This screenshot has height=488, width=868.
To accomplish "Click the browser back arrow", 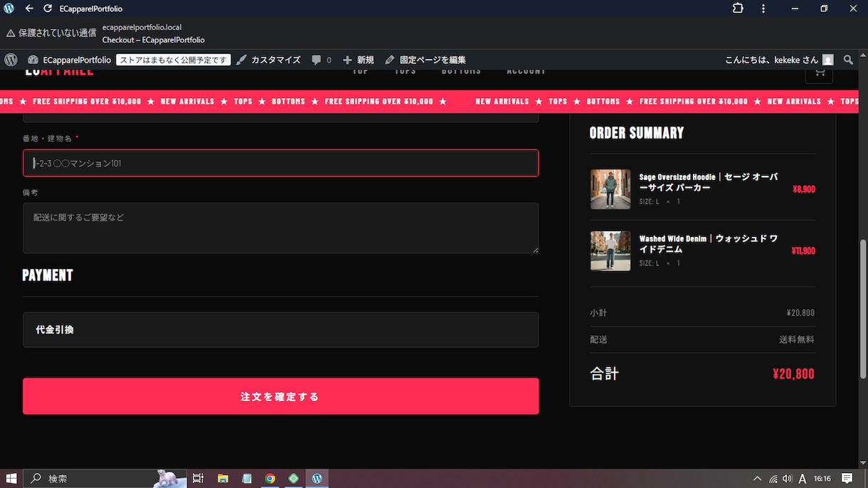I will [x=29, y=9].
